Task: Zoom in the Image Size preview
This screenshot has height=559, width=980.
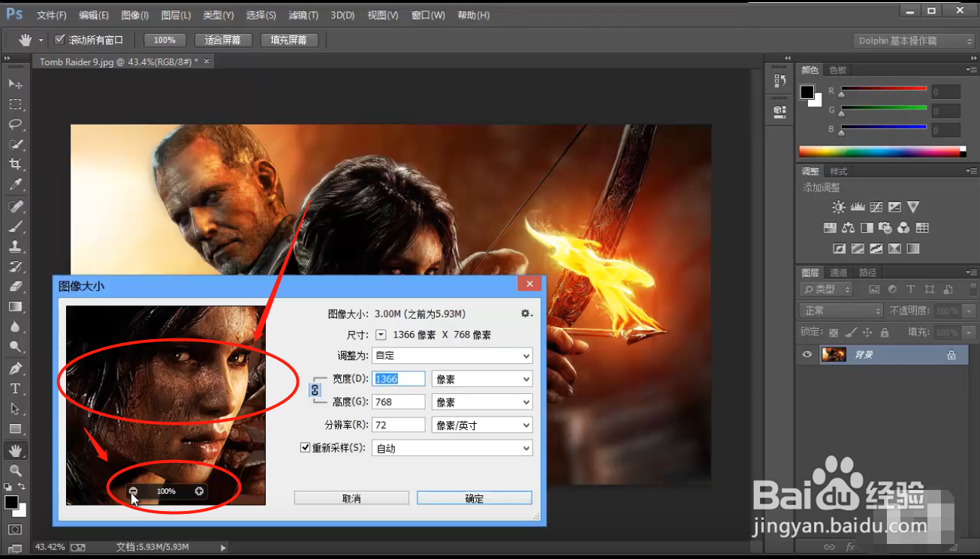Action: [x=199, y=491]
